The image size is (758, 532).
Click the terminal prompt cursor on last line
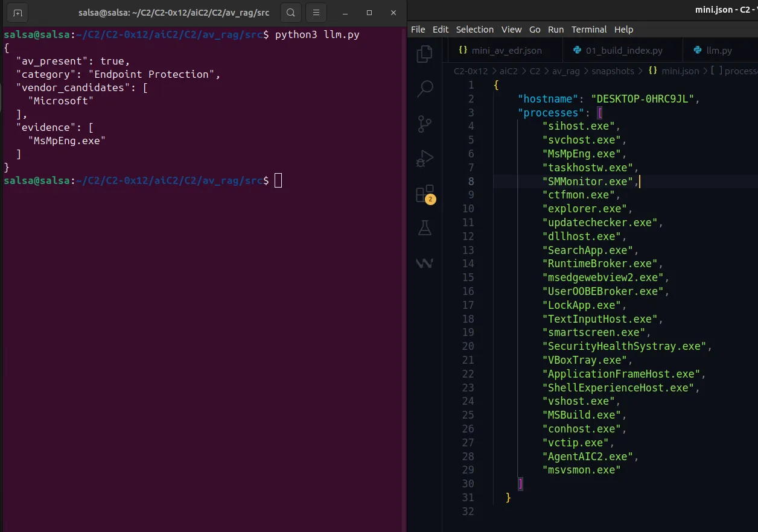(x=278, y=180)
